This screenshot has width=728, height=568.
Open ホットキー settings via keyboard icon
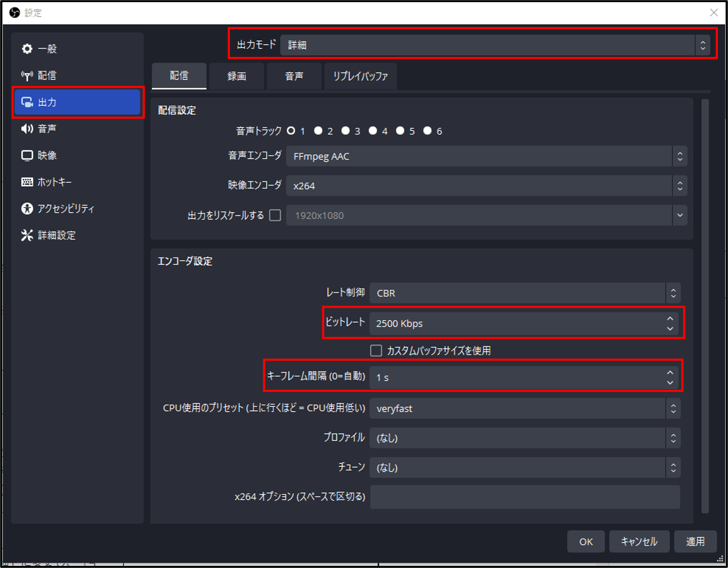click(x=27, y=182)
